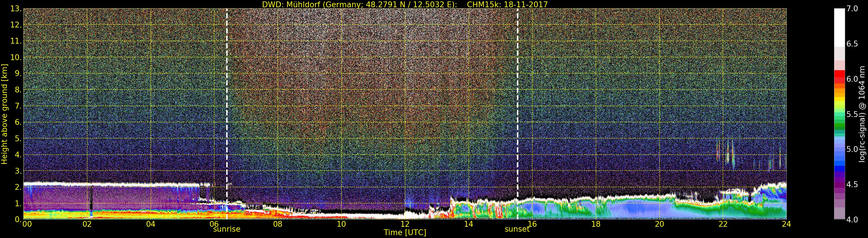
Task: Click the 00 tick on the time axis
Action: click(27, 224)
